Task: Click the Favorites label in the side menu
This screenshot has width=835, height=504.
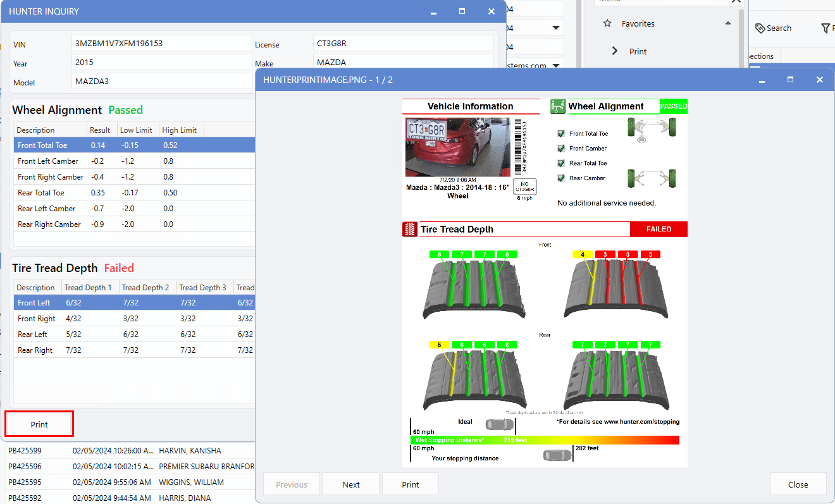Action: (638, 23)
